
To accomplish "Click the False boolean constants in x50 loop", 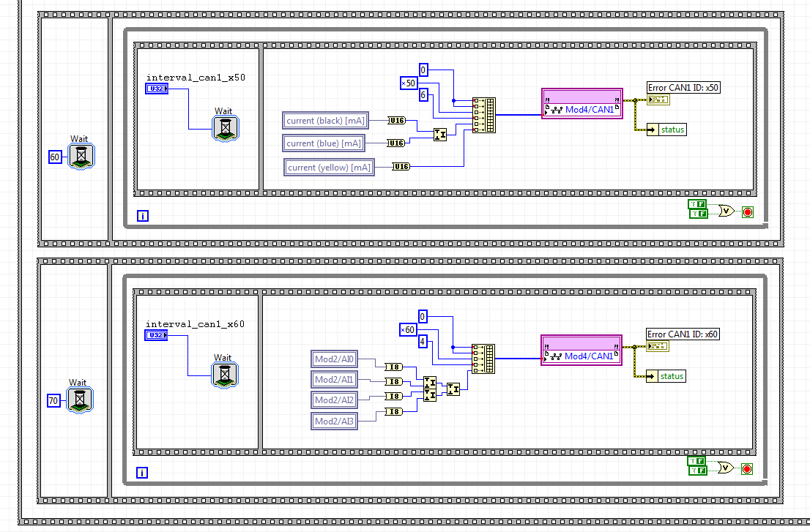I will pos(698,209).
